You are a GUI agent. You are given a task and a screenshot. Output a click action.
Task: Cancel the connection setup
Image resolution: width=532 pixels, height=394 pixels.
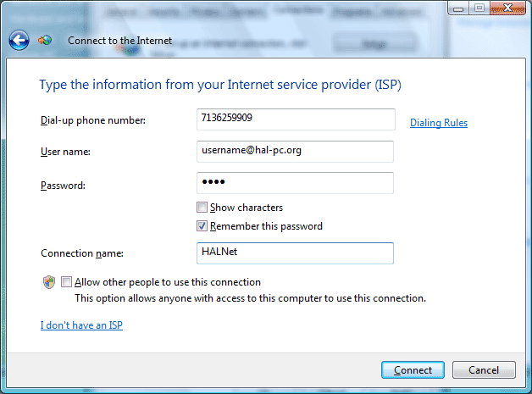tap(484, 370)
